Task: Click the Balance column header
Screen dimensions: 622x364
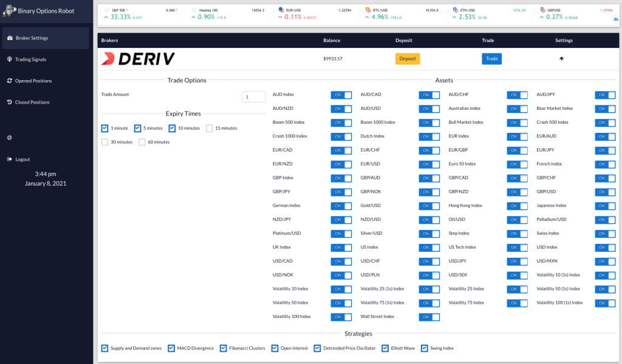Action: click(332, 41)
